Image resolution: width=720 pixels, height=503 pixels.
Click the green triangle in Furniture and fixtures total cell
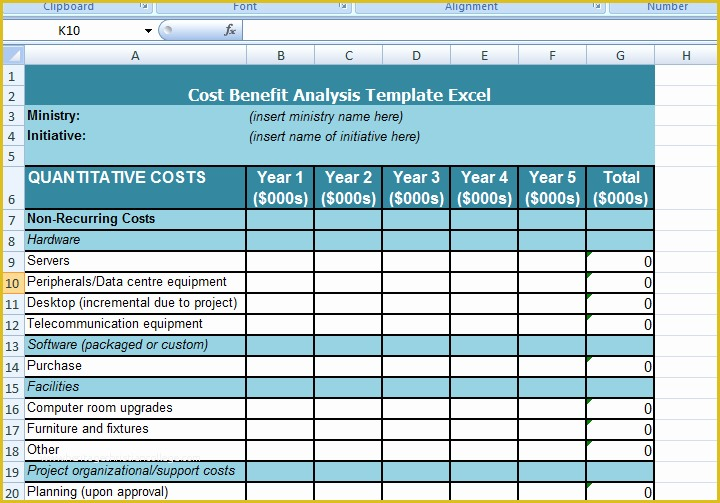(590, 422)
